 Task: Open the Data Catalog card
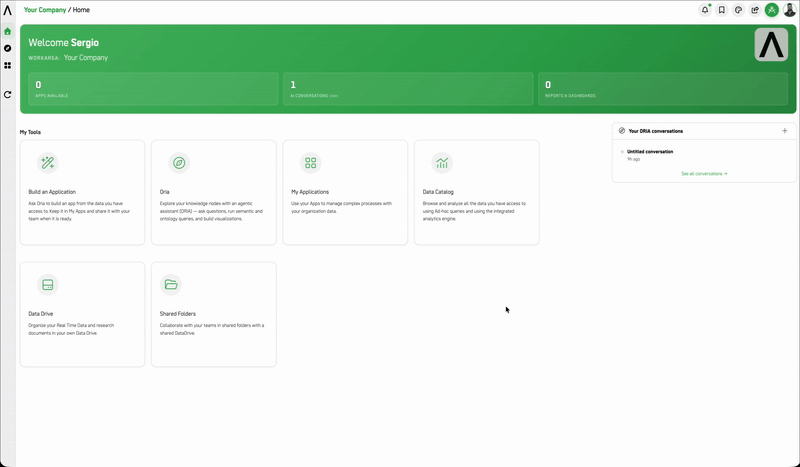coord(477,192)
